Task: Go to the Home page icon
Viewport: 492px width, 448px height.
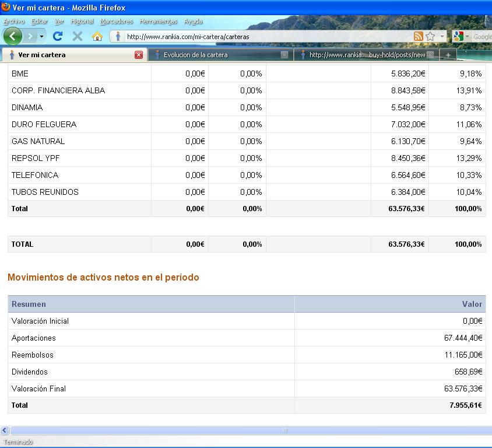Action: [97, 36]
